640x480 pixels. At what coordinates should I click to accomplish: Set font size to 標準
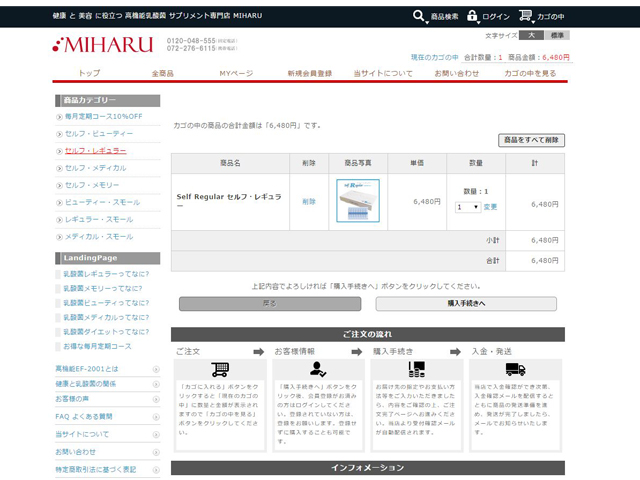557,36
